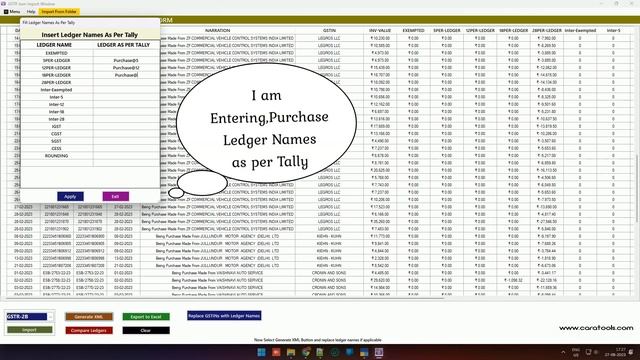
Task: Open the GSTR-2B combo box dropdown
Action: [x=51, y=316]
